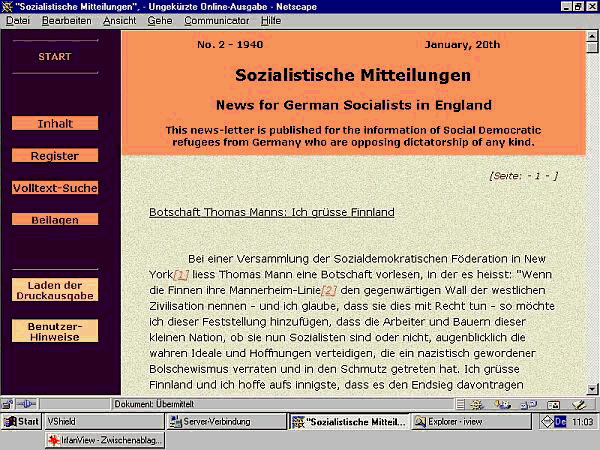Switch to VShield taskbar button
Image resolution: width=600 pixels, height=450 pixels.
[x=104, y=422]
